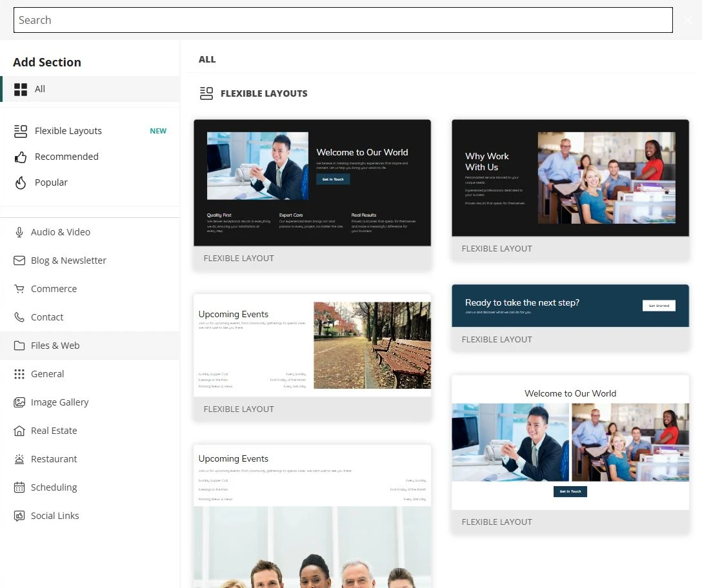Screen dimensions: 702x588
Task: Choose Upcoming Events layout with park bench photo
Action: click(312, 357)
